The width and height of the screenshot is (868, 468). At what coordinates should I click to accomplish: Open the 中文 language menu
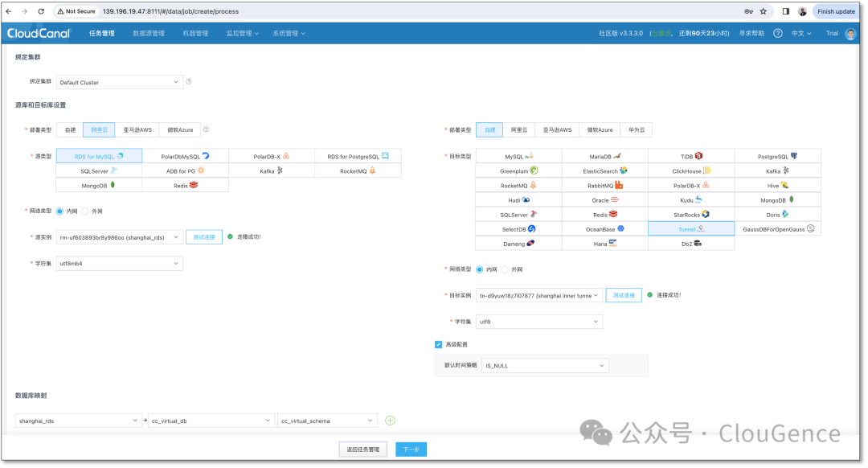(801, 33)
